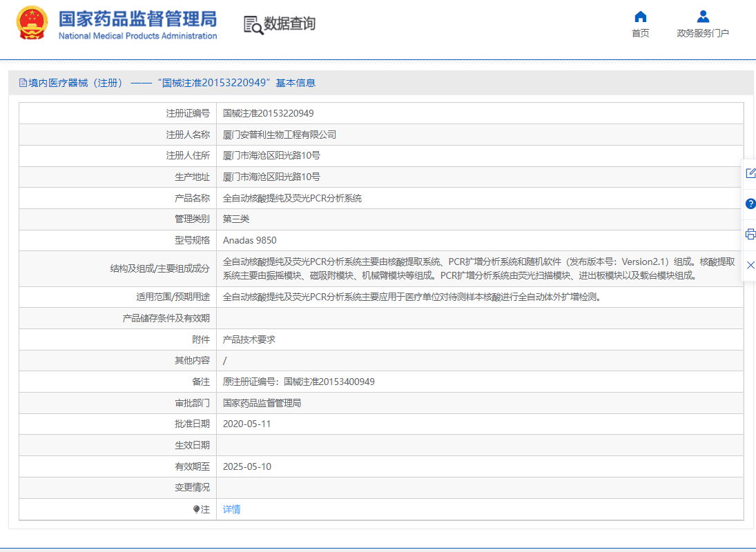Click the 政务服务门户 navigation label
This screenshot has width=756, height=552.
pos(702,32)
